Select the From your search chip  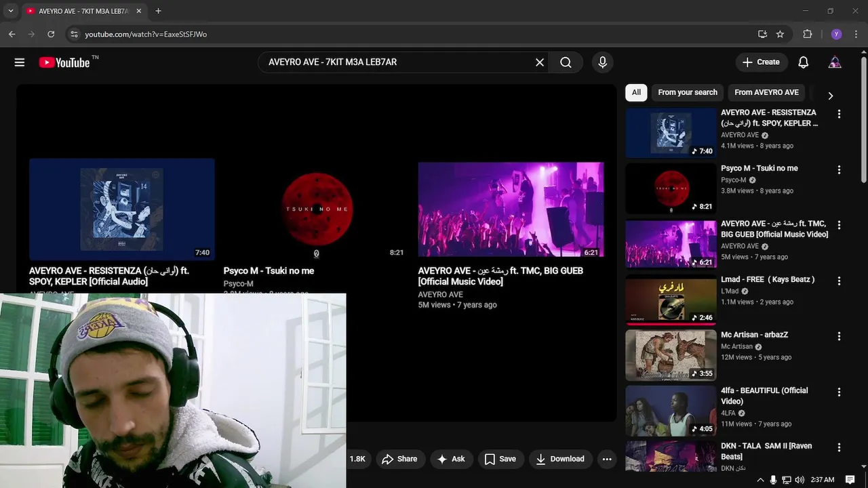click(x=687, y=92)
